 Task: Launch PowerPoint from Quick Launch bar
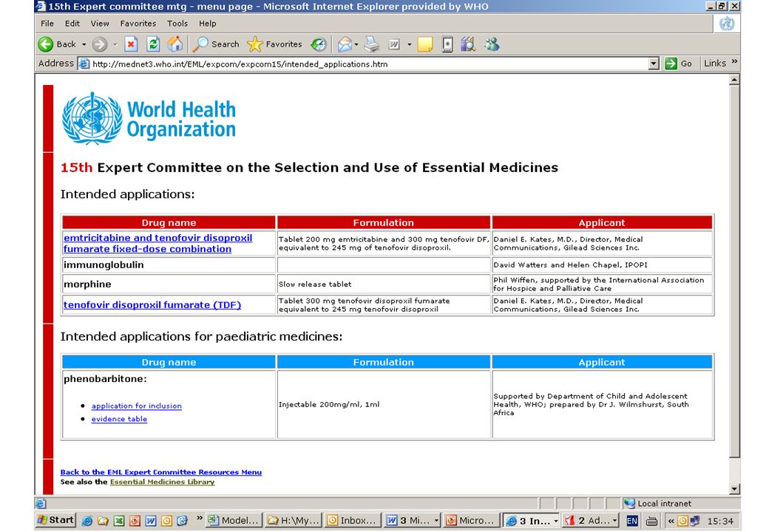click(135, 521)
